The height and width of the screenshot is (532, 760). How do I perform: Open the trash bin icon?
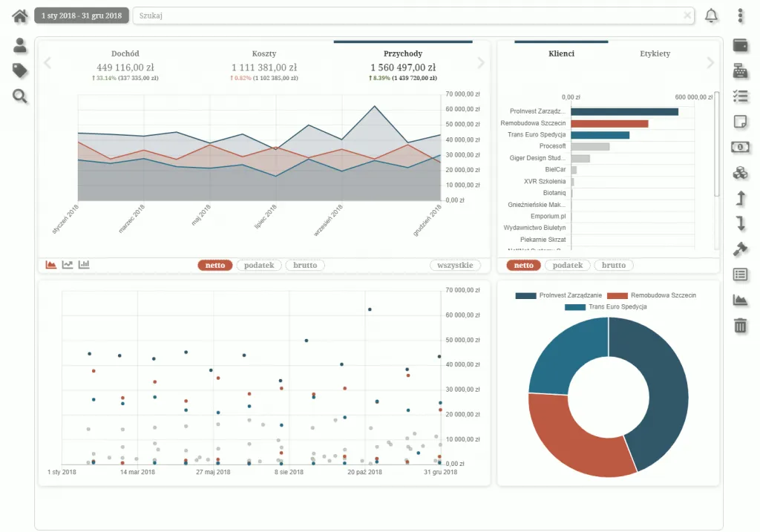point(740,325)
